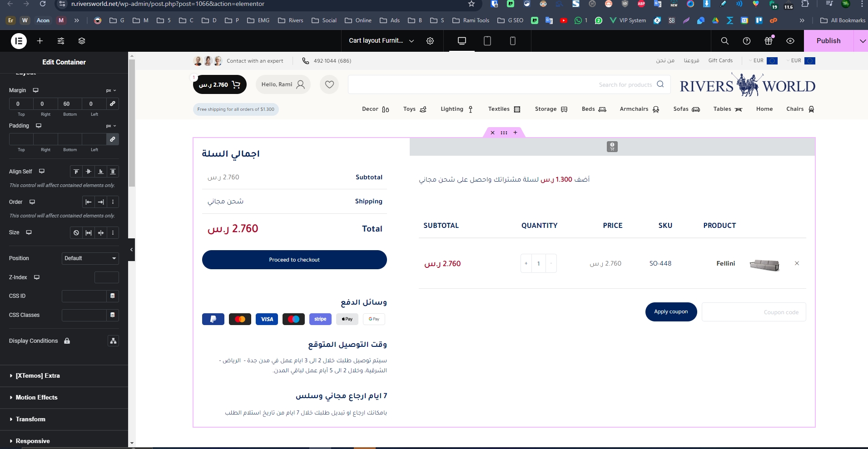The width and height of the screenshot is (868, 449).
Task: Open the Elementor main menu logo
Action: point(19,41)
